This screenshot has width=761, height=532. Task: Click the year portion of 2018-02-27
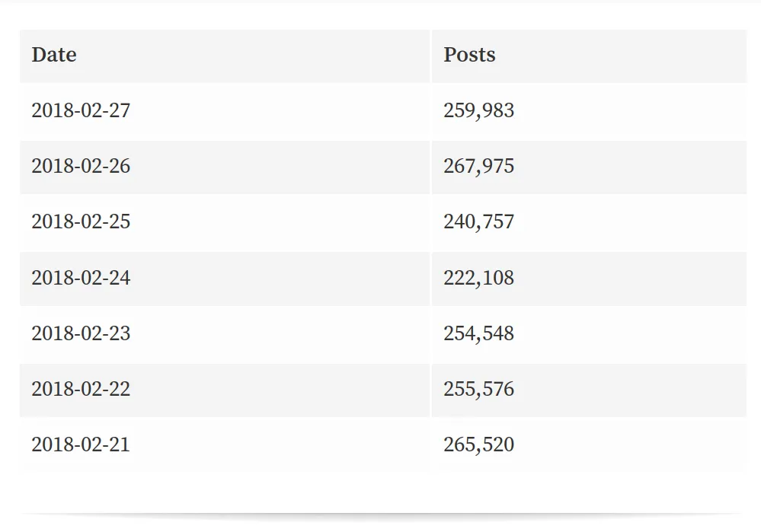click(x=53, y=110)
